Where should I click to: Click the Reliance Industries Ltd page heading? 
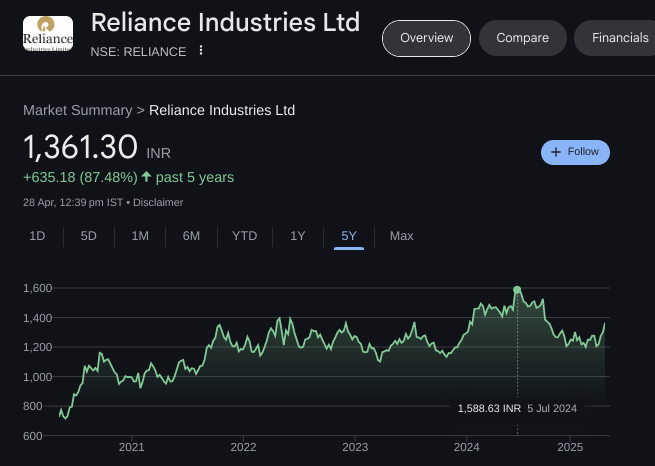click(225, 22)
